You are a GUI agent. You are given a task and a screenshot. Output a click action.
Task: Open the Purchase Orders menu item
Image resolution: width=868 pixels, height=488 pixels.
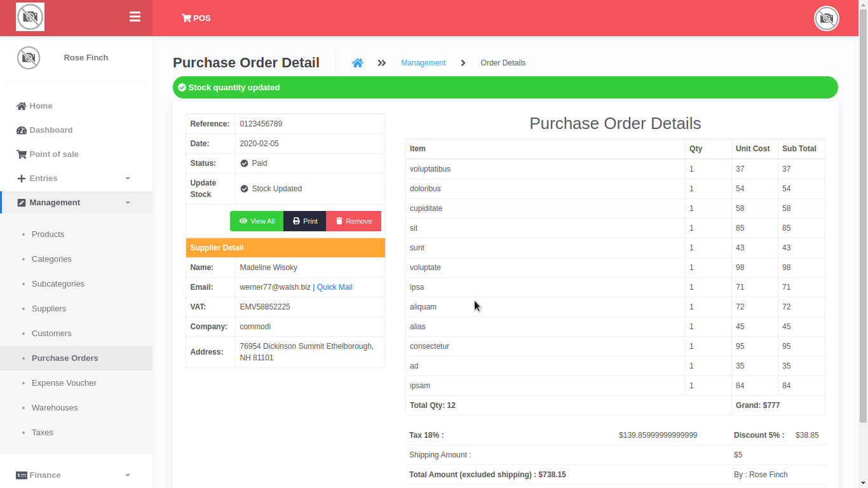pos(65,358)
